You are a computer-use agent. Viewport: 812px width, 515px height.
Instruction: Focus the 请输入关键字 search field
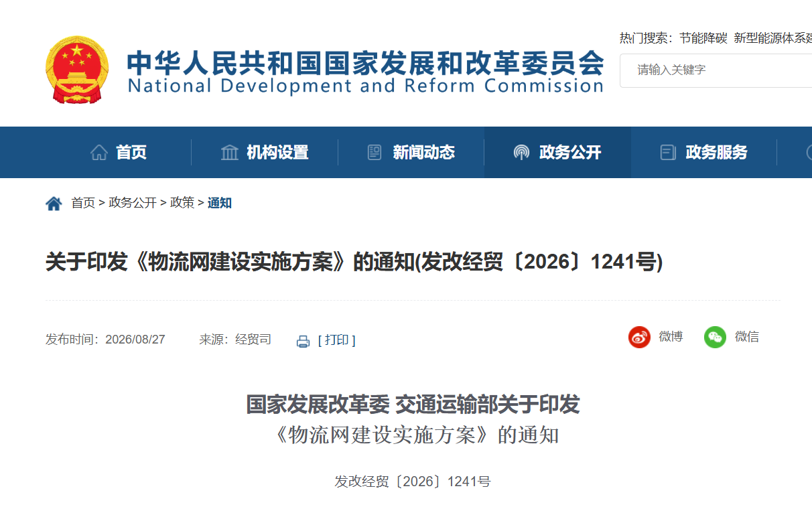[716, 70]
